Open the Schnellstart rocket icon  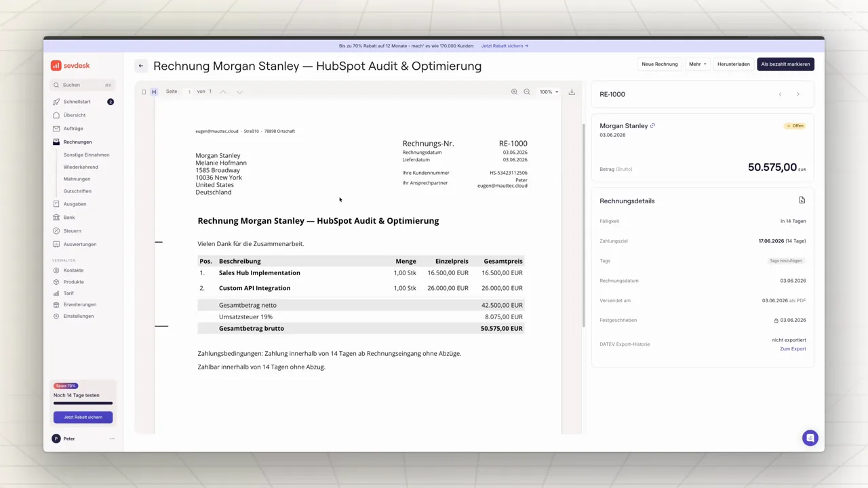pos(56,102)
